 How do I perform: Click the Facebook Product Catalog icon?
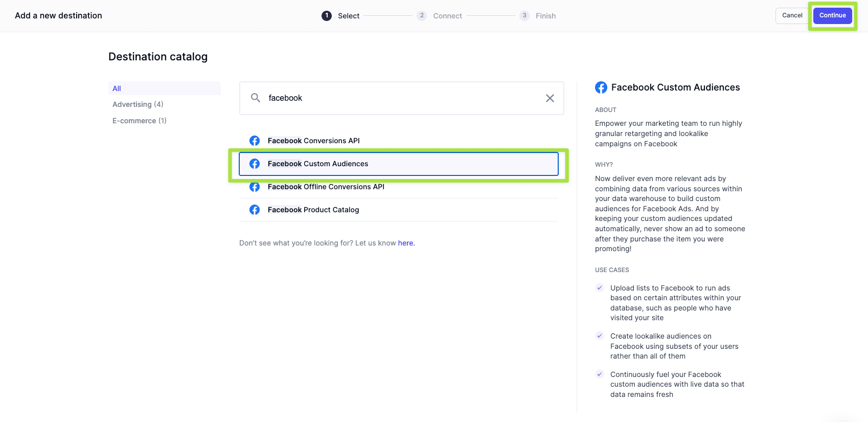pos(255,210)
